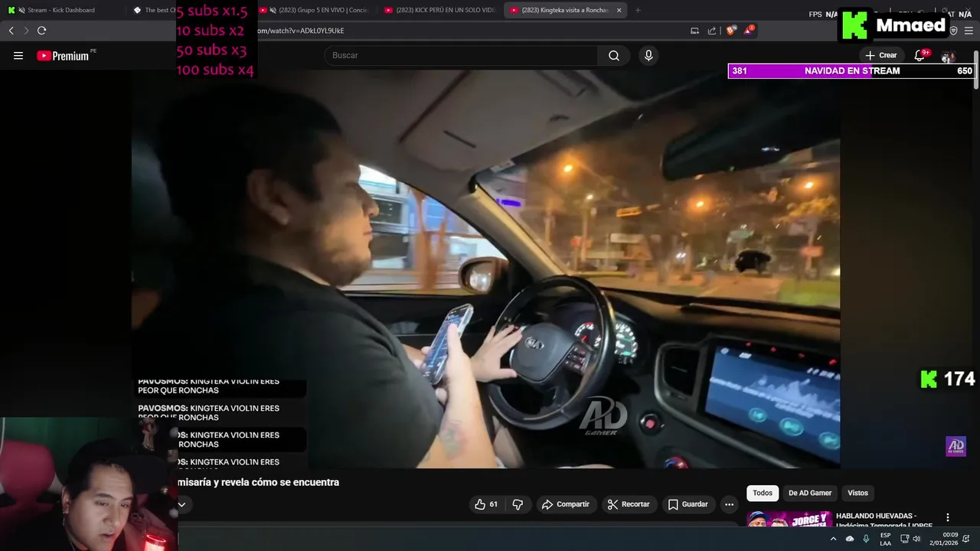Open the clock showing 00:09
The width and height of the screenshot is (980, 551).
pos(945,539)
